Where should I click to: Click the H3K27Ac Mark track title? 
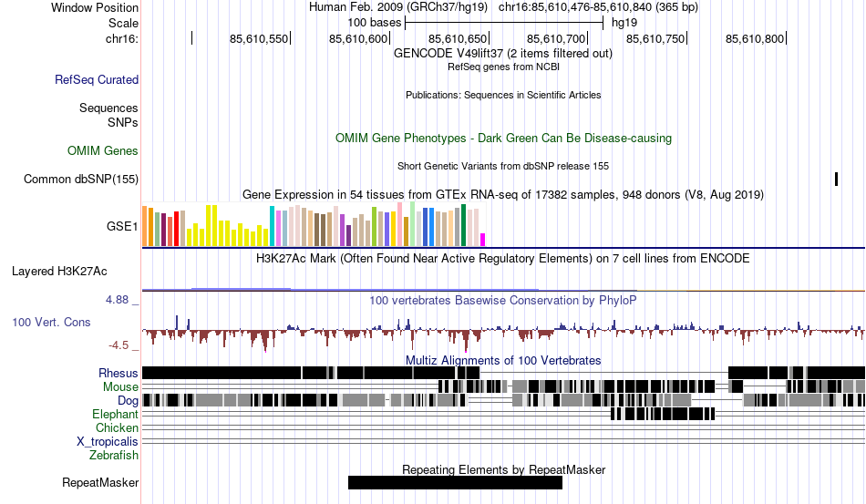click(x=503, y=258)
